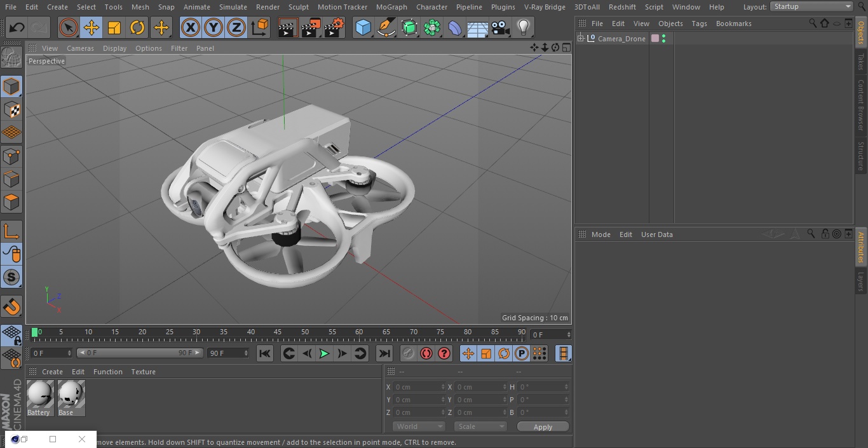The image size is (868, 448).
Task: Add a Light object
Action: tap(524, 27)
